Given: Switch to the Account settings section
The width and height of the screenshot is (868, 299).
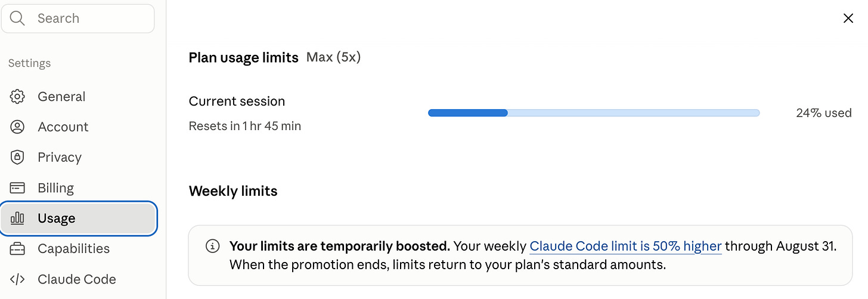Looking at the screenshot, I should pyautogui.click(x=79, y=127).
